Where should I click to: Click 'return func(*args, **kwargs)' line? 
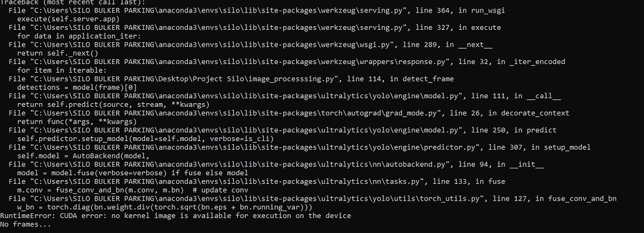(x=77, y=121)
